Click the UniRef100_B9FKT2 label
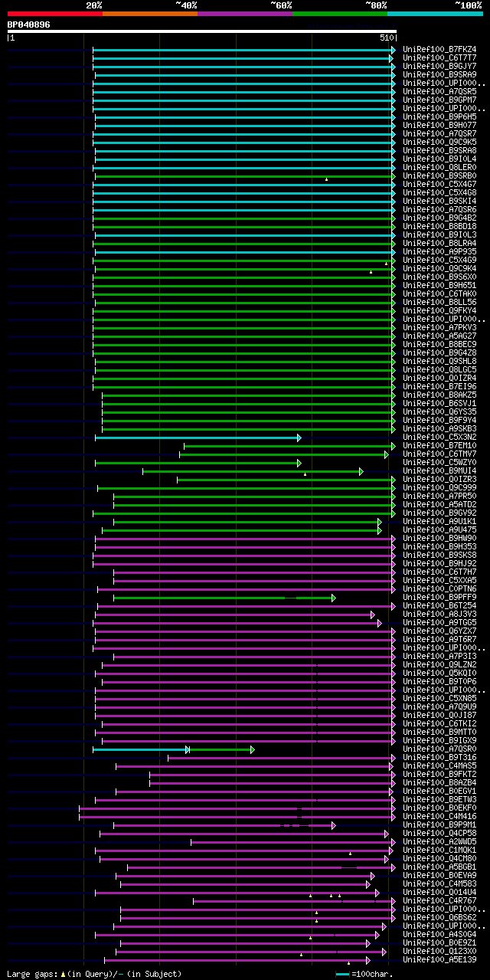Image resolution: width=490 pixels, height=980 pixels. (439, 774)
